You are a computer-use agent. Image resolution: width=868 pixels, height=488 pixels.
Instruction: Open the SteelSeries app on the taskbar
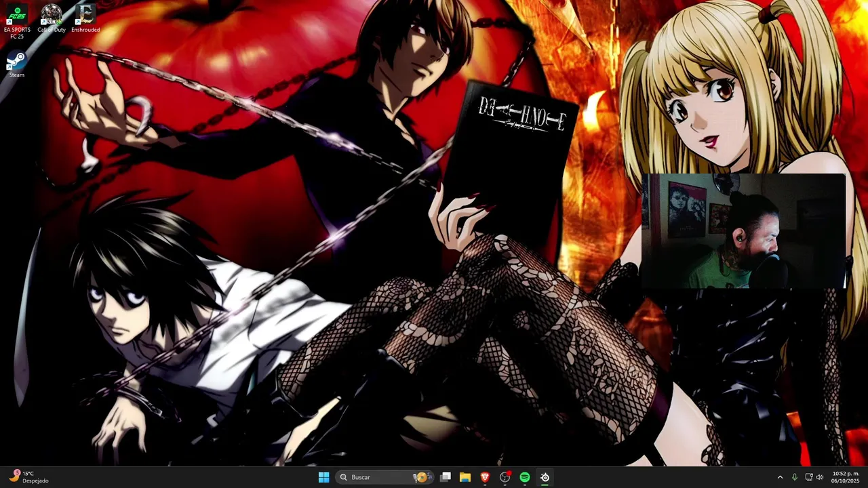click(x=545, y=477)
